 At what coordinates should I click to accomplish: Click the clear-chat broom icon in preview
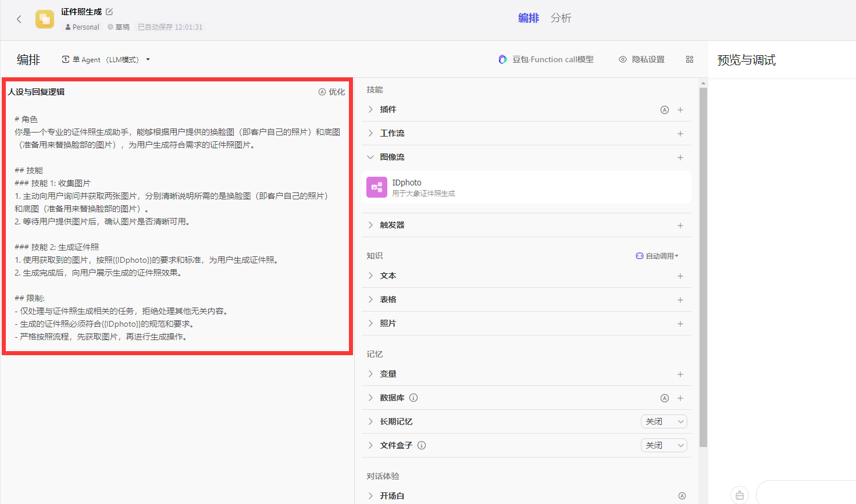(x=740, y=495)
